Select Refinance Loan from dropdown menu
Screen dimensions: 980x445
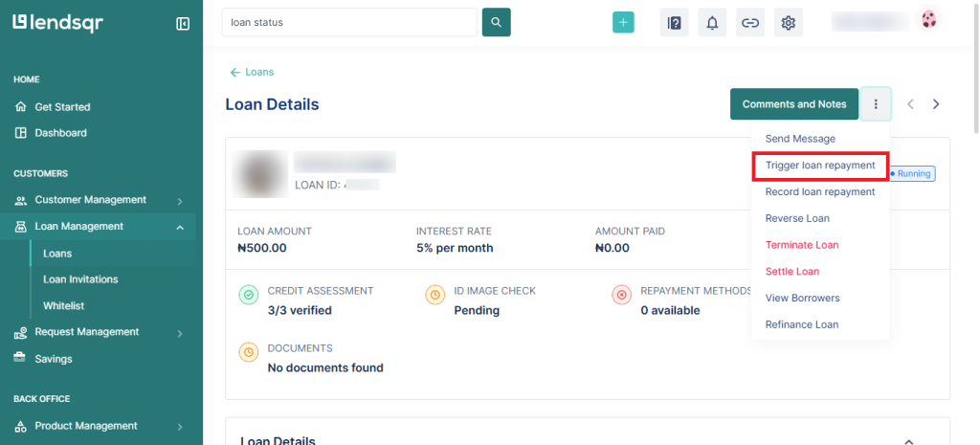[x=801, y=324]
